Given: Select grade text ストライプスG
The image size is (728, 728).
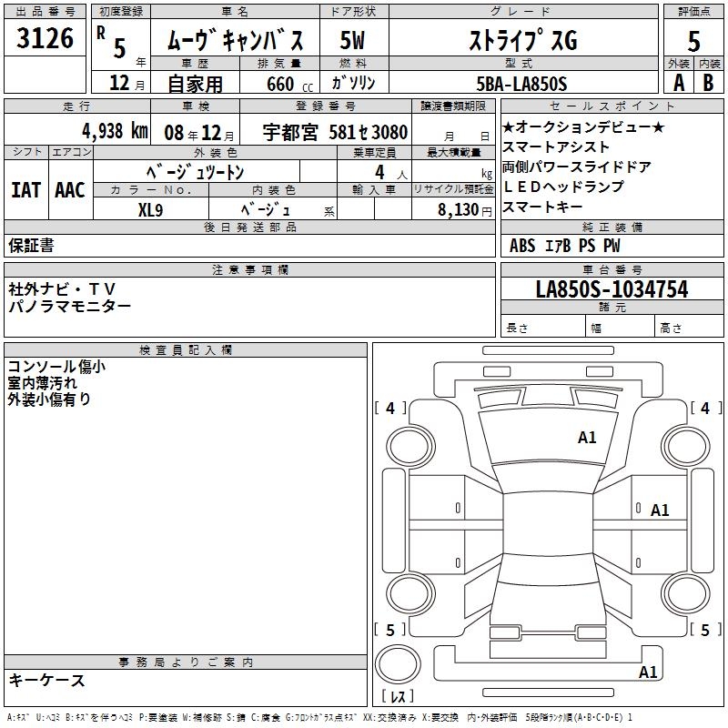Looking at the screenshot, I should pyautogui.click(x=523, y=40).
